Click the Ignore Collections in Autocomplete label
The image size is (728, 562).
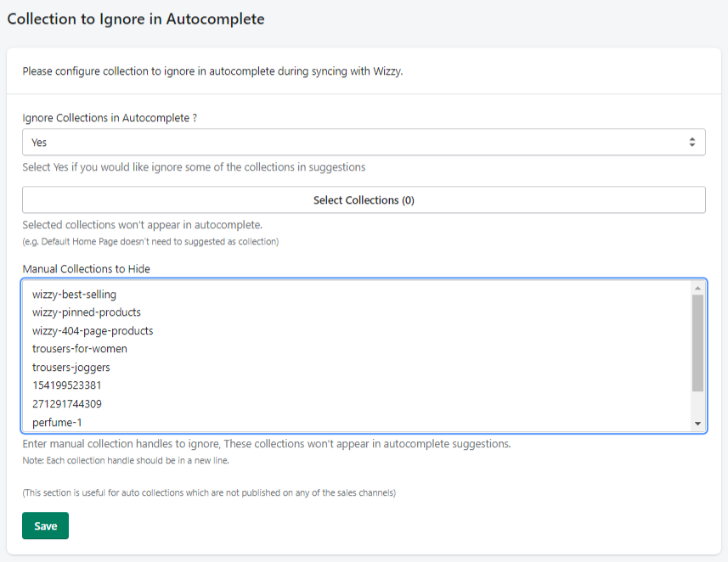tap(110, 118)
